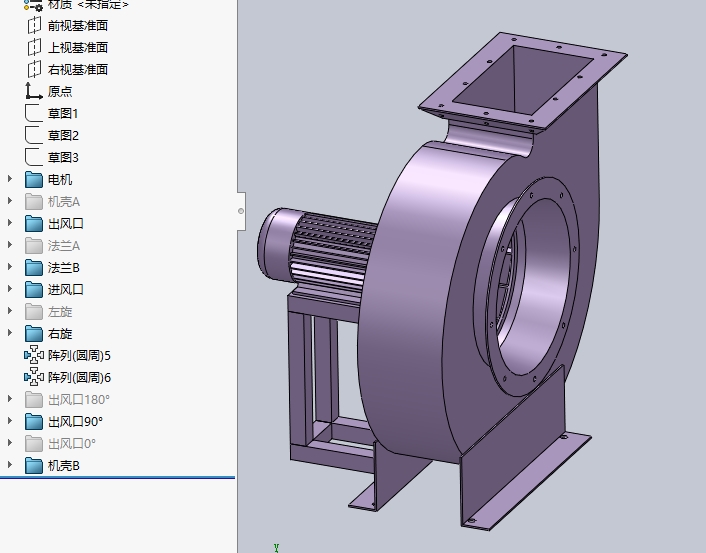
Task: Expand the 出风口90° folder
Action: coord(10,421)
